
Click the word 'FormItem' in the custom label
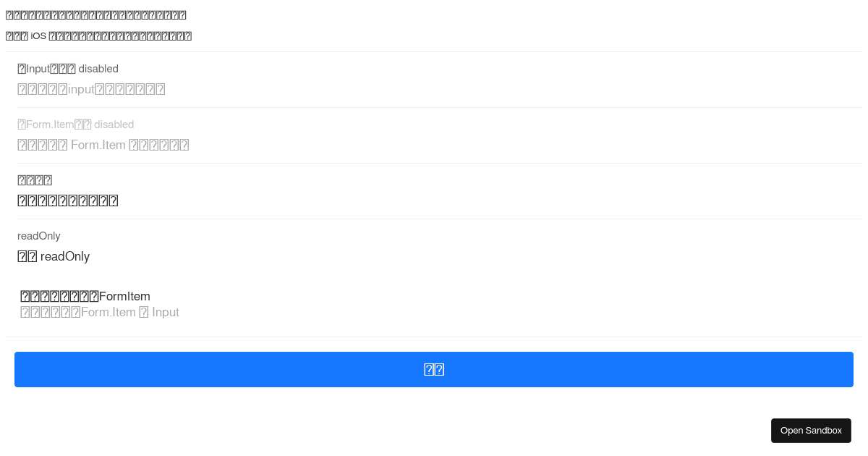(x=124, y=296)
